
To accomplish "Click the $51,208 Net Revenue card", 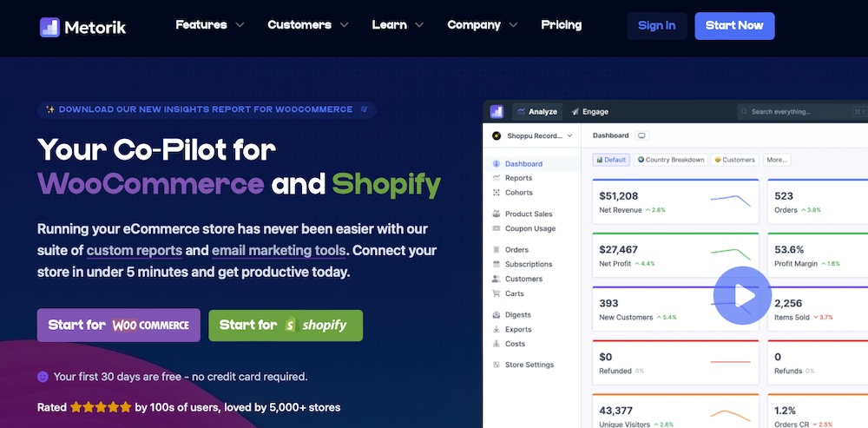I will point(675,201).
